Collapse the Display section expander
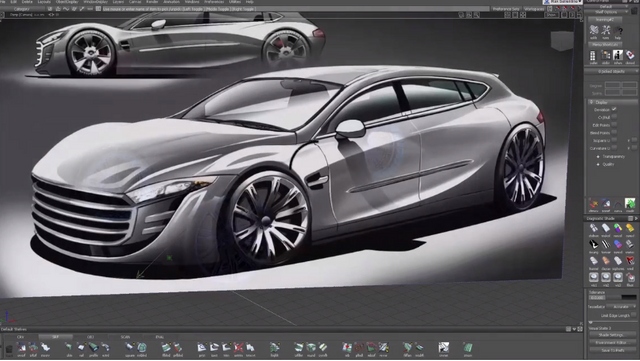This screenshot has width=640, height=361. click(591, 102)
